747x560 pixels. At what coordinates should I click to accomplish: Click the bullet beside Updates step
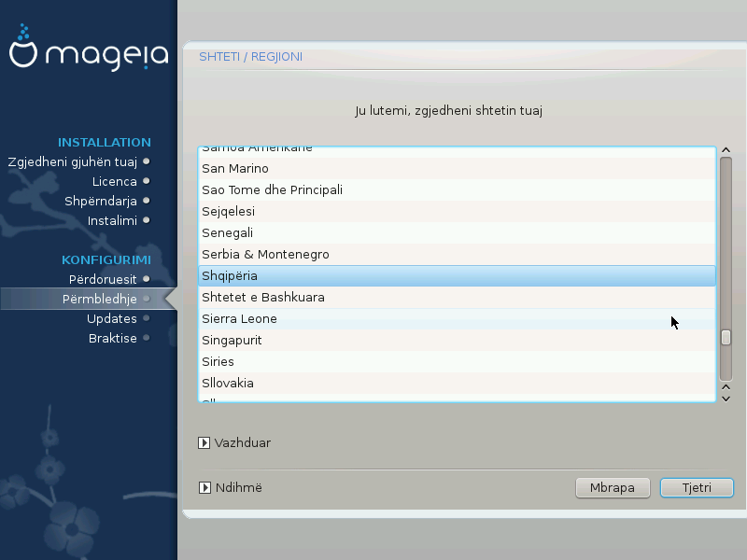click(147, 318)
